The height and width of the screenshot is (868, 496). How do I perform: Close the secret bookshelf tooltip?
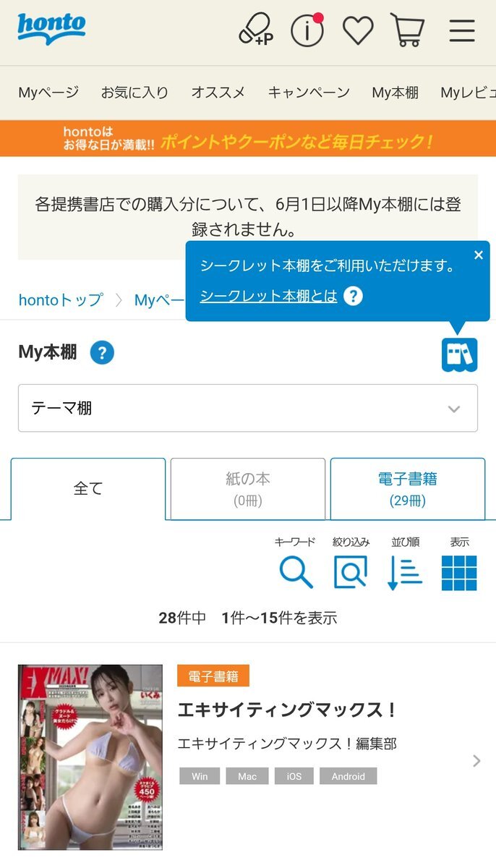click(478, 255)
